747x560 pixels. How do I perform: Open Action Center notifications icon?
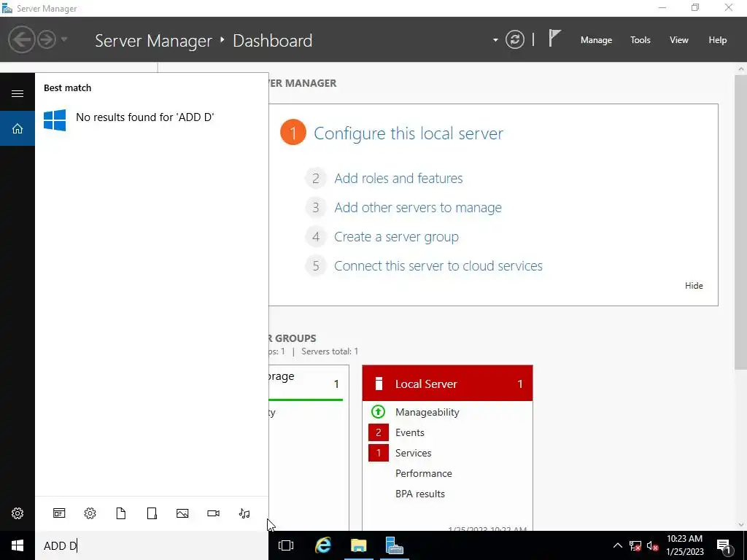[x=724, y=545]
